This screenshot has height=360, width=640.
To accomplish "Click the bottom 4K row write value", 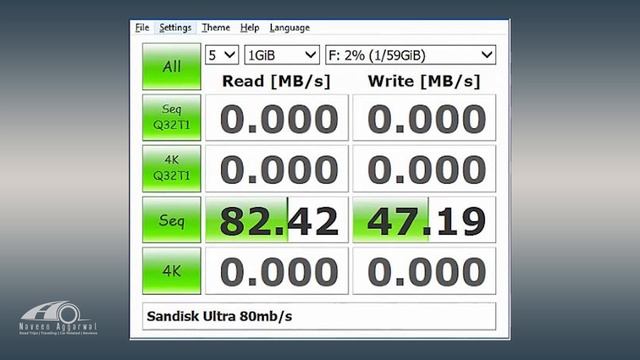I will click(x=424, y=271).
